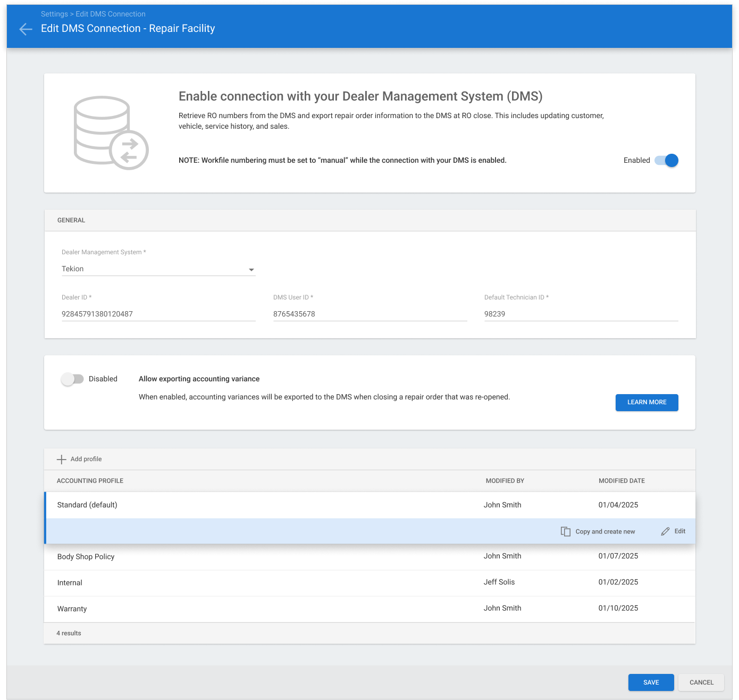
Task: Click the Add profile label
Action: (86, 459)
